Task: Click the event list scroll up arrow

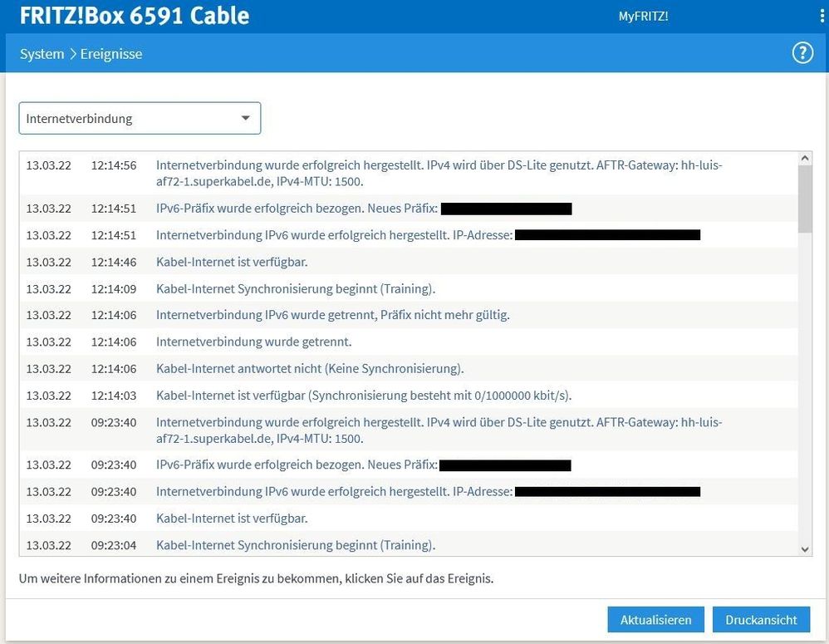Action: (805, 158)
